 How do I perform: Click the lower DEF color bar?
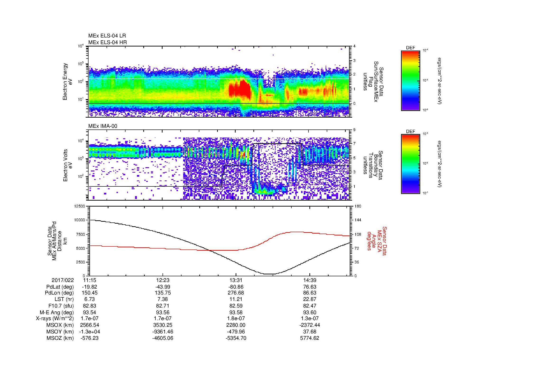point(410,164)
